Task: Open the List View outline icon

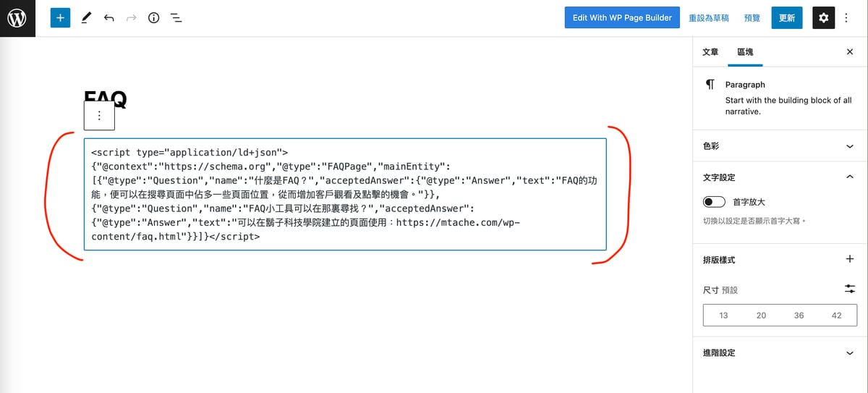Action: tap(176, 18)
